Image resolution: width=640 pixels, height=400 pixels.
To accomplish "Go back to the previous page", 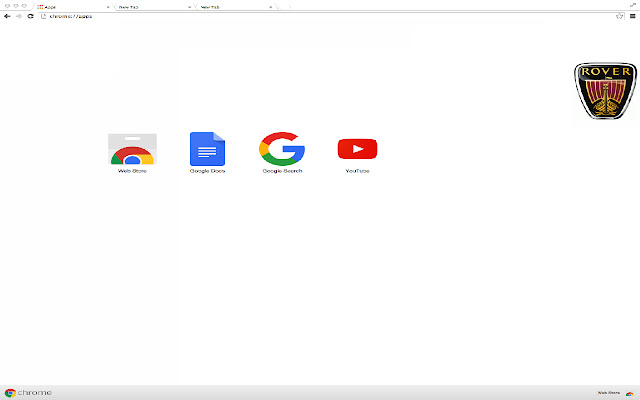I will click(7, 16).
